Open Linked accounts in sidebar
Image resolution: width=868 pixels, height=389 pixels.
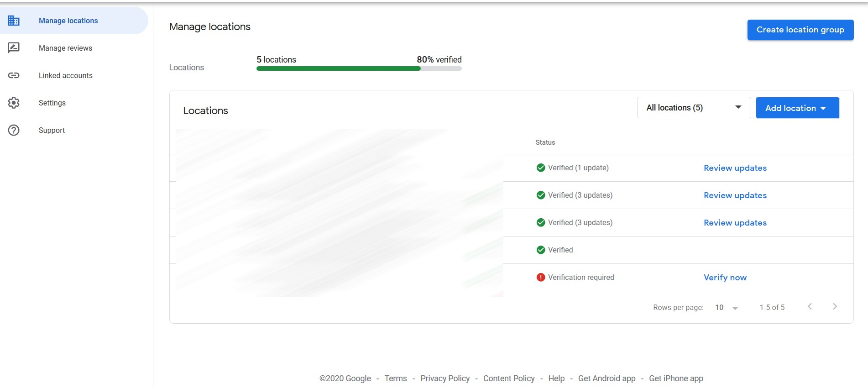(66, 75)
